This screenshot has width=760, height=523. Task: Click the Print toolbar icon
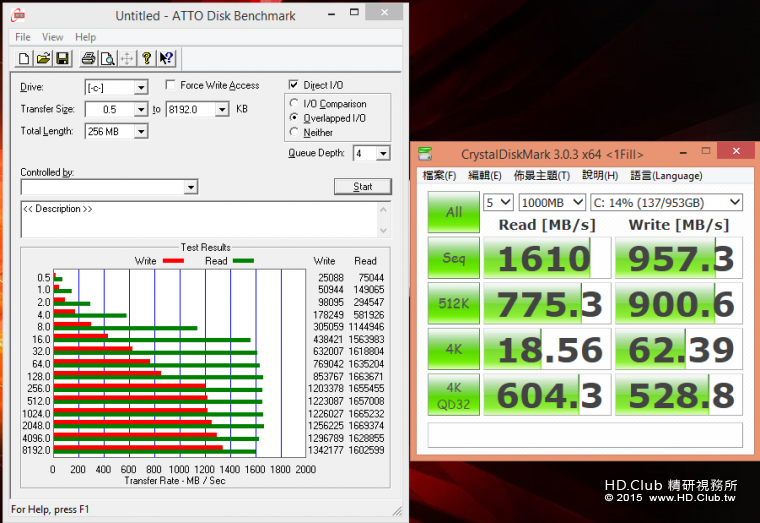point(88,58)
